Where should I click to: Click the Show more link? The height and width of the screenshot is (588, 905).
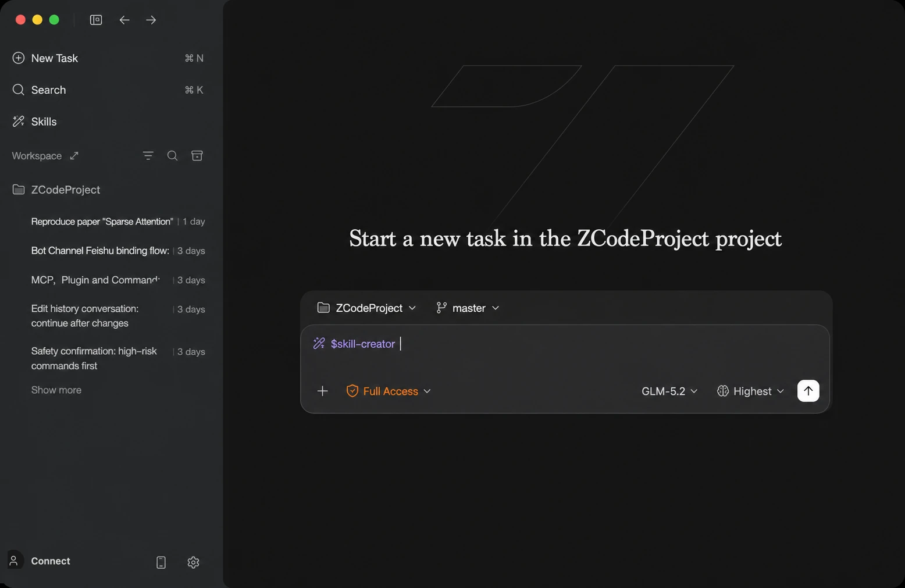point(56,390)
